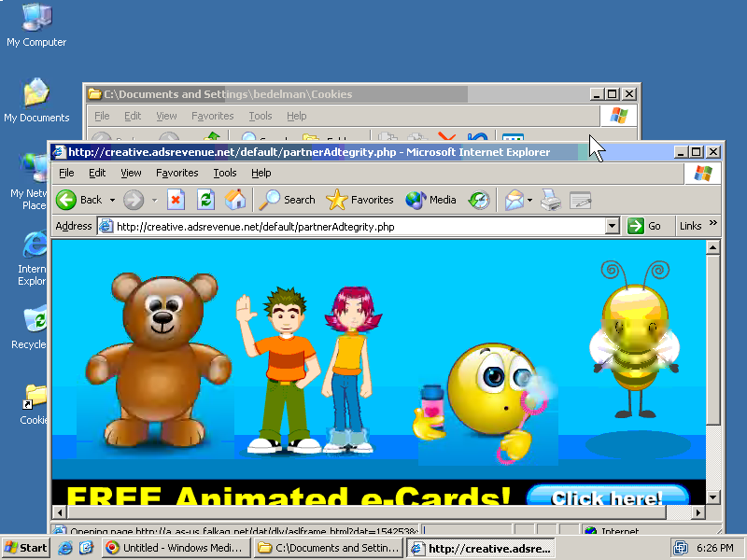Viewport: 747px width, 560px height.
Task: Click the Mail envelope toolbar icon
Action: tap(514, 200)
